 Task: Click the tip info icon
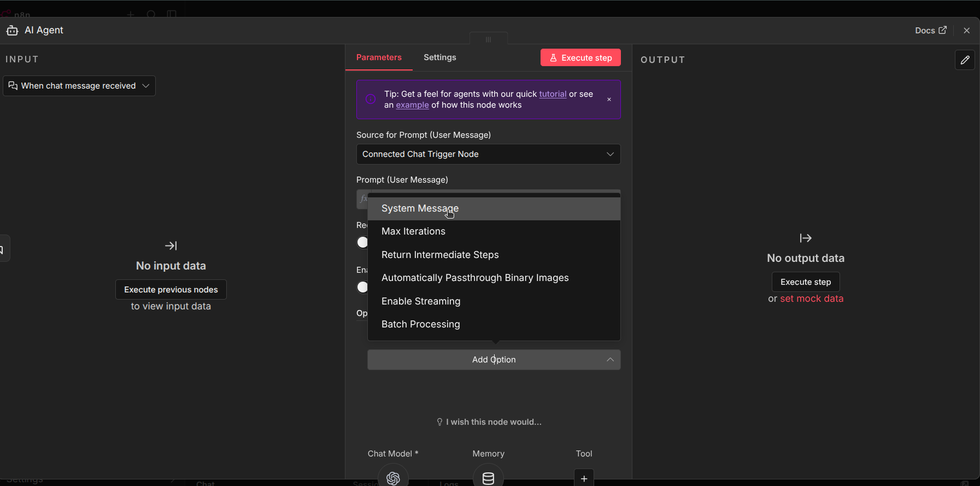click(371, 99)
